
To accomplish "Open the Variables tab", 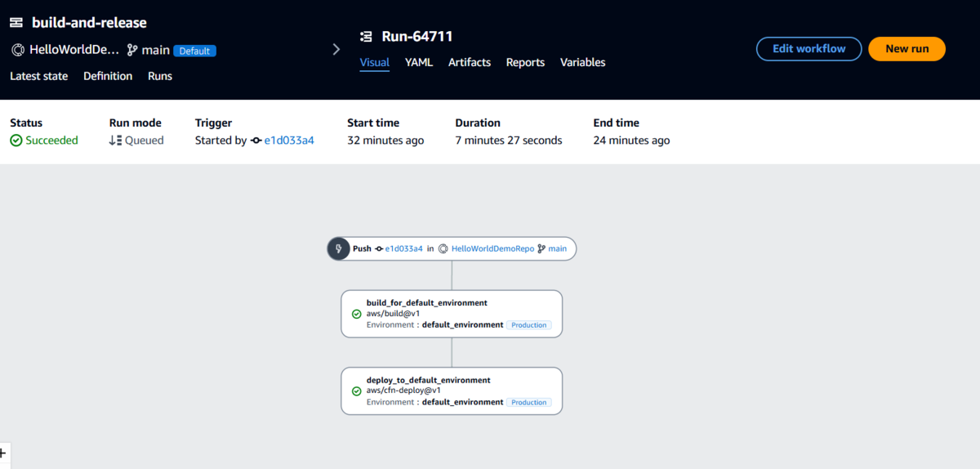I will click(583, 62).
